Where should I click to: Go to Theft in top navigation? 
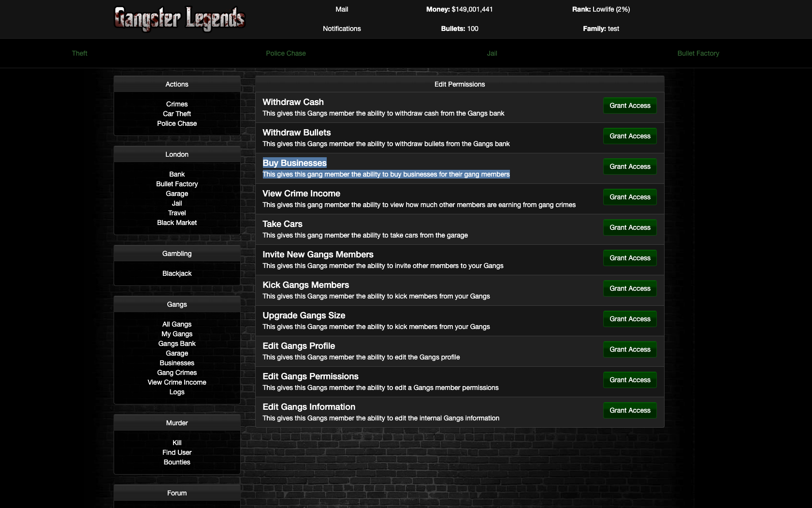tap(80, 53)
